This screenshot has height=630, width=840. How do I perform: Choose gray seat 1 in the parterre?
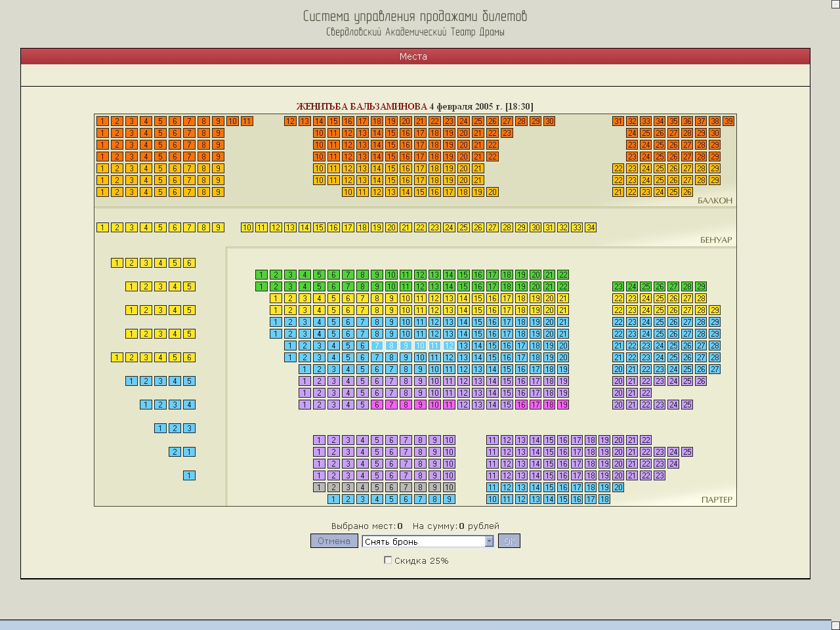tap(319, 488)
